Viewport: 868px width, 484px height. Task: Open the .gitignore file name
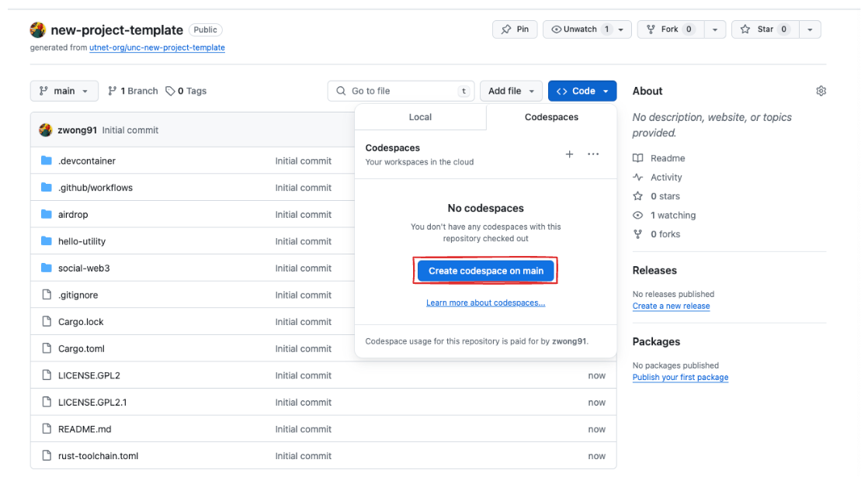pos(78,295)
